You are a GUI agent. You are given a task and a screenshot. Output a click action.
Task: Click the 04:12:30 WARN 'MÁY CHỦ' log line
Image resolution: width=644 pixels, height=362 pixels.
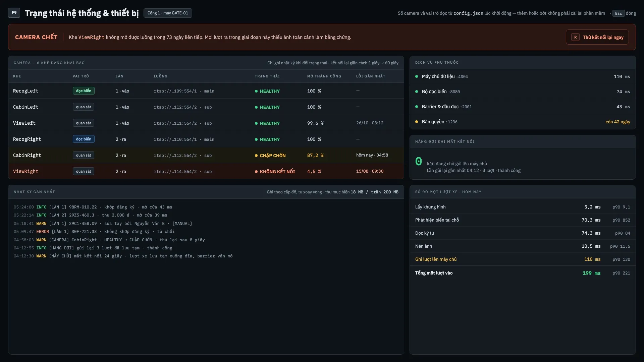point(123,256)
